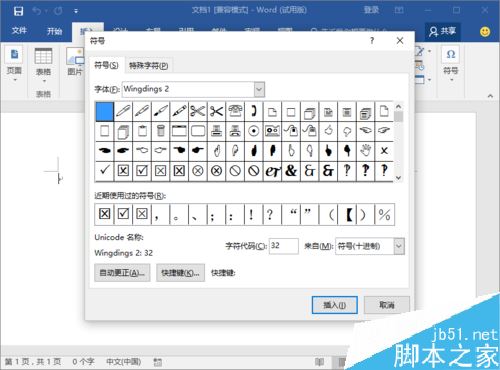Screen dimensions: 500x370
Task: Open the Omega symbol ribbon button
Action: [451, 54]
